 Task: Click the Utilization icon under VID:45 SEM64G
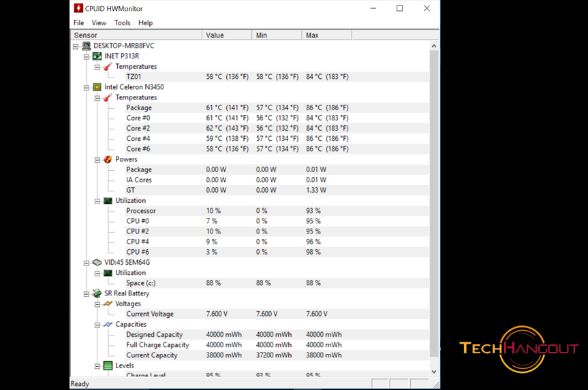(x=108, y=273)
